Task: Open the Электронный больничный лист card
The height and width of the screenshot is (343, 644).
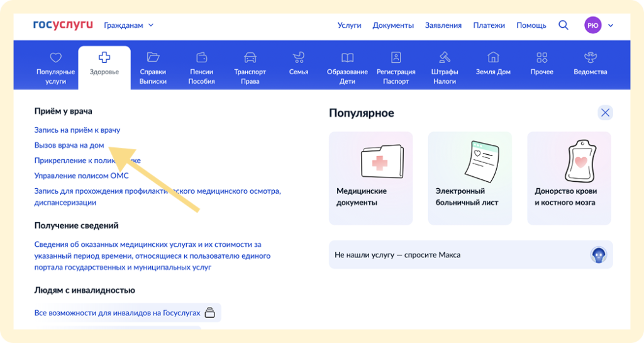Action: pyautogui.click(x=470, y=178)
